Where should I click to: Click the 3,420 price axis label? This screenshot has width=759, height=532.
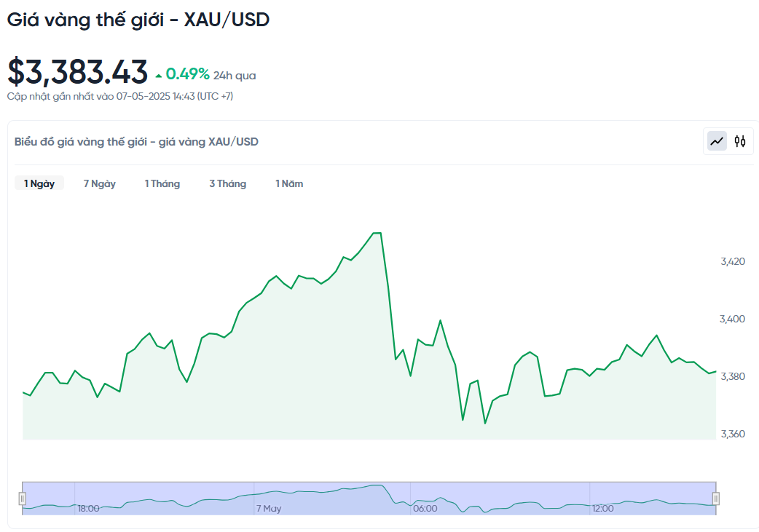point(733,261)
